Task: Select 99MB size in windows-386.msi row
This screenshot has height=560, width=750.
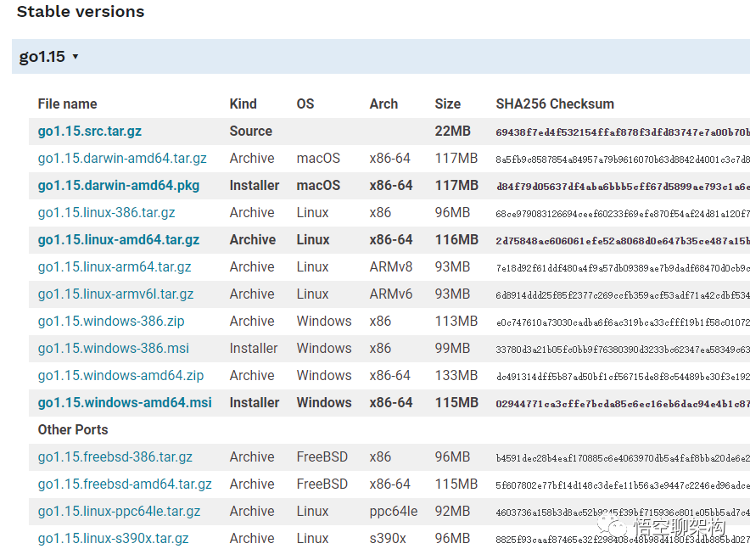Action: tap(452, 349)
